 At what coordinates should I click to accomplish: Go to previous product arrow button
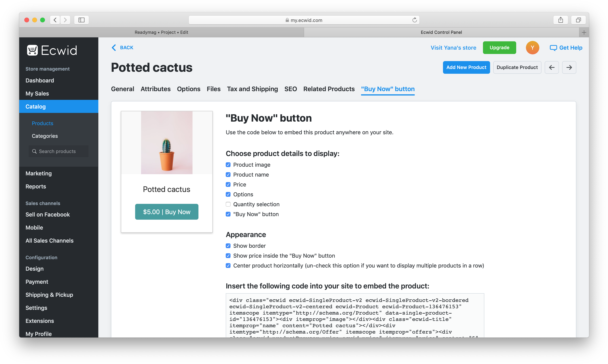[x=552, y=67]
